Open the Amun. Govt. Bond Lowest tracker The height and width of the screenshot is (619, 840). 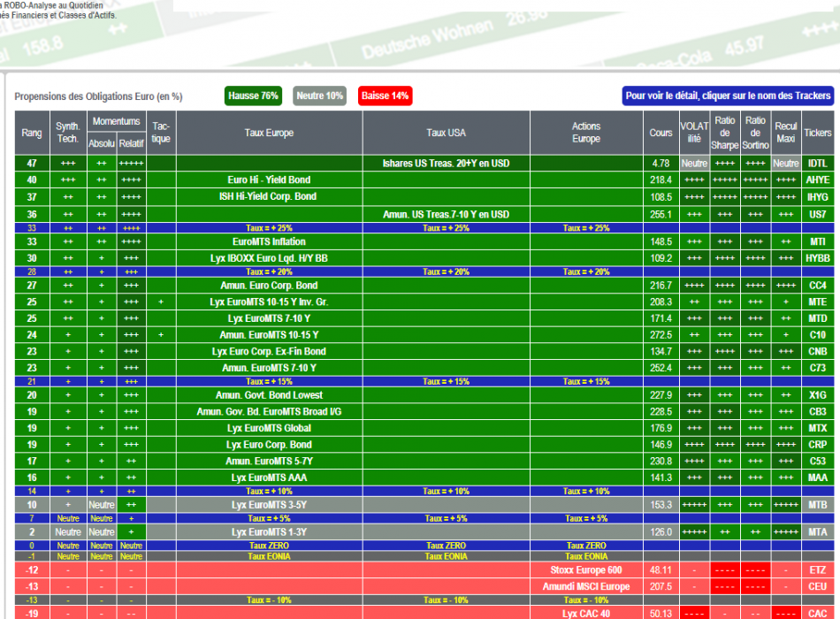click(269, 395)
